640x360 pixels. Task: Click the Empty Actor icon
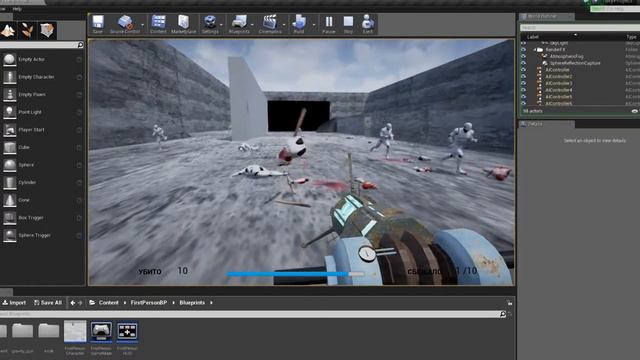pos(9,59)
